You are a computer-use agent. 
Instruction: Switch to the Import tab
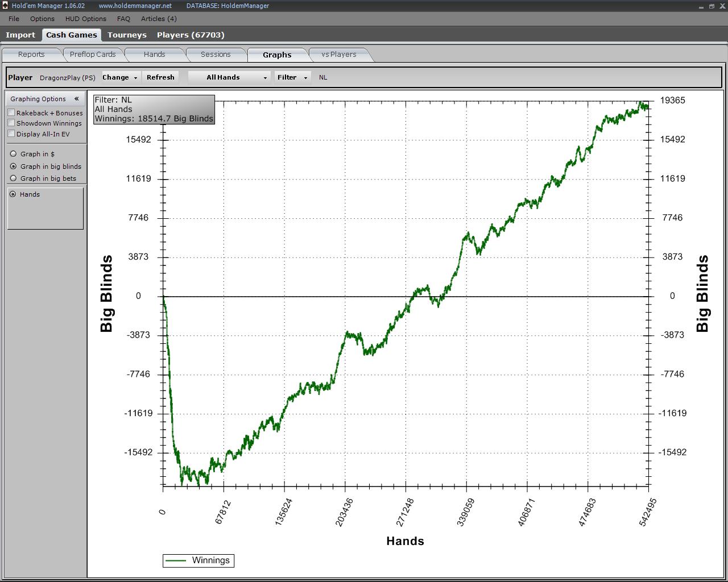[x=20, y=35]
